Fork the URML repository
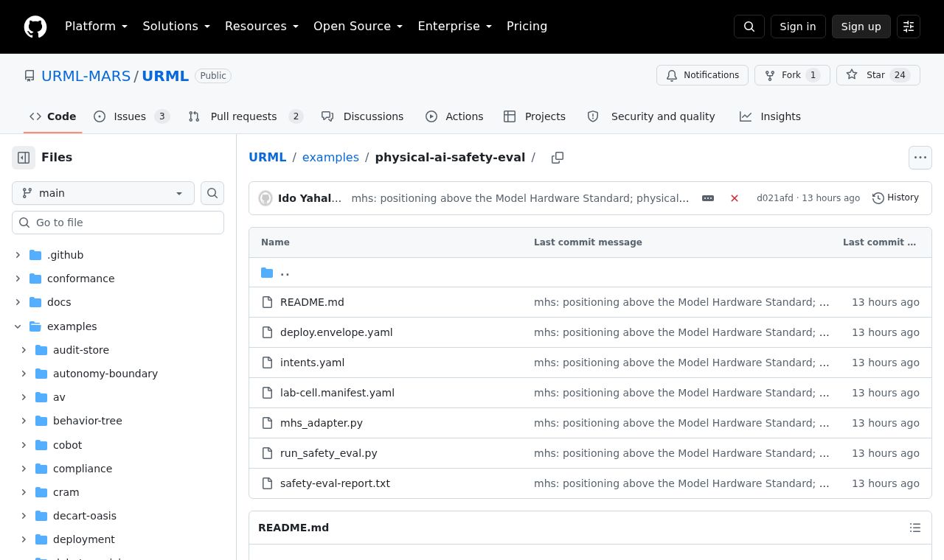 click(792, 75)
